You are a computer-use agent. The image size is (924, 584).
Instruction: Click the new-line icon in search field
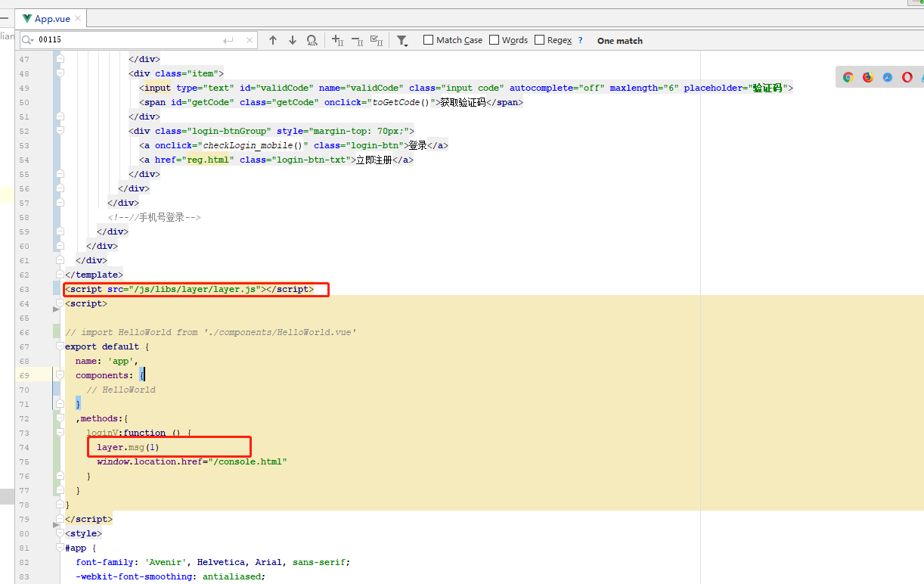228,40
